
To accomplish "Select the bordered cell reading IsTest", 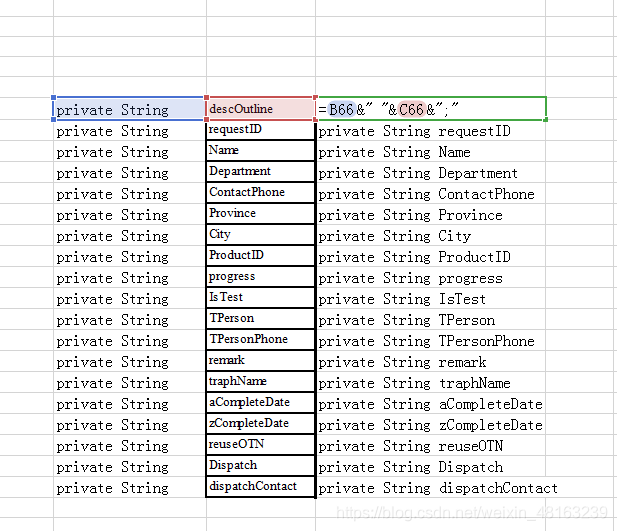I will coord(260,298).
